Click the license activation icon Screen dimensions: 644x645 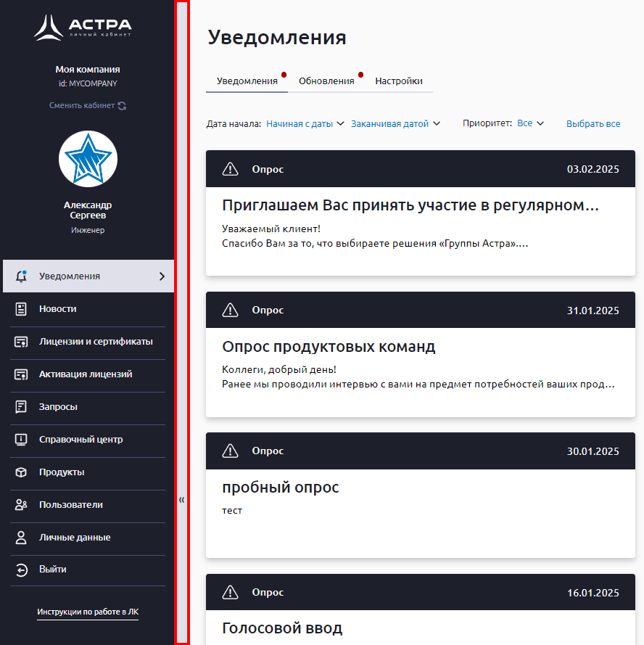tap(21, 374)
